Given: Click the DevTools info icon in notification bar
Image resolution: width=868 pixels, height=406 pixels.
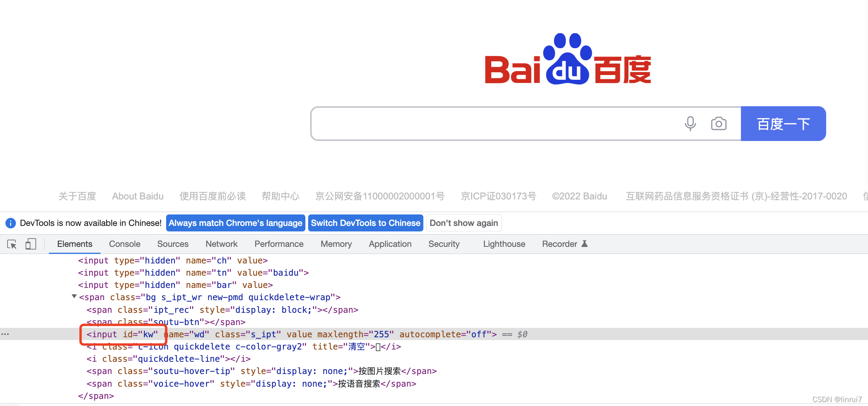Looking at the screenshot, I should (10, 223).
